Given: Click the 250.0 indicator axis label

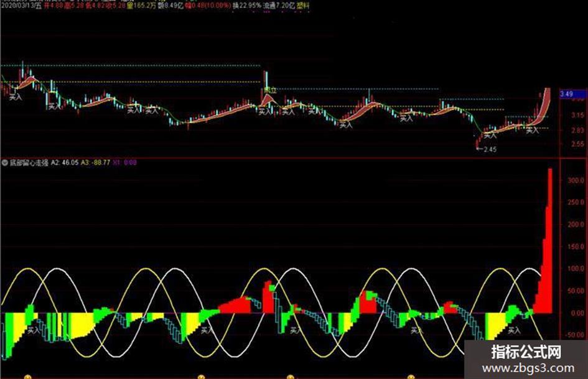Looking at the screenshot, I should (576, 202).
